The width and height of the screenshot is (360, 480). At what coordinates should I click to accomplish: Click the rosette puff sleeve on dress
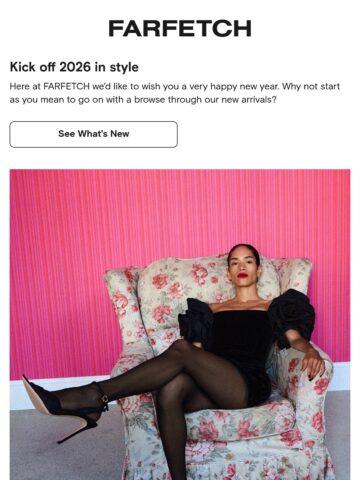[x=293, y=315]
